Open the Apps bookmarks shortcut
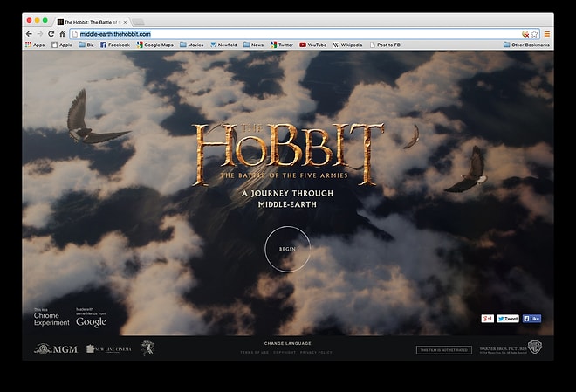 35,45
